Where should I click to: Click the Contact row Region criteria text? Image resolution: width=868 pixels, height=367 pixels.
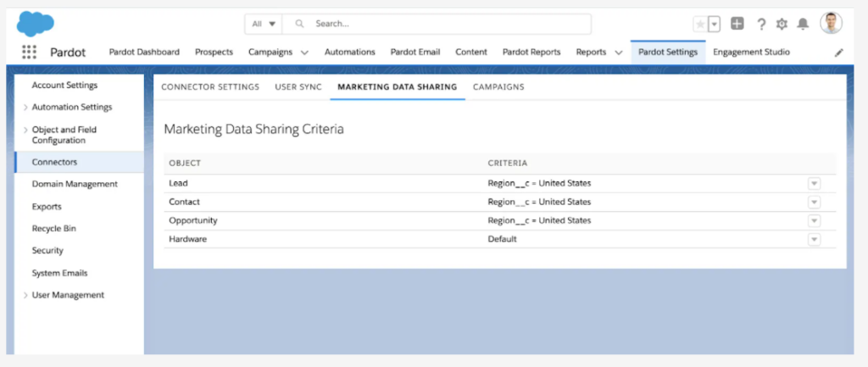pos(539,202)
